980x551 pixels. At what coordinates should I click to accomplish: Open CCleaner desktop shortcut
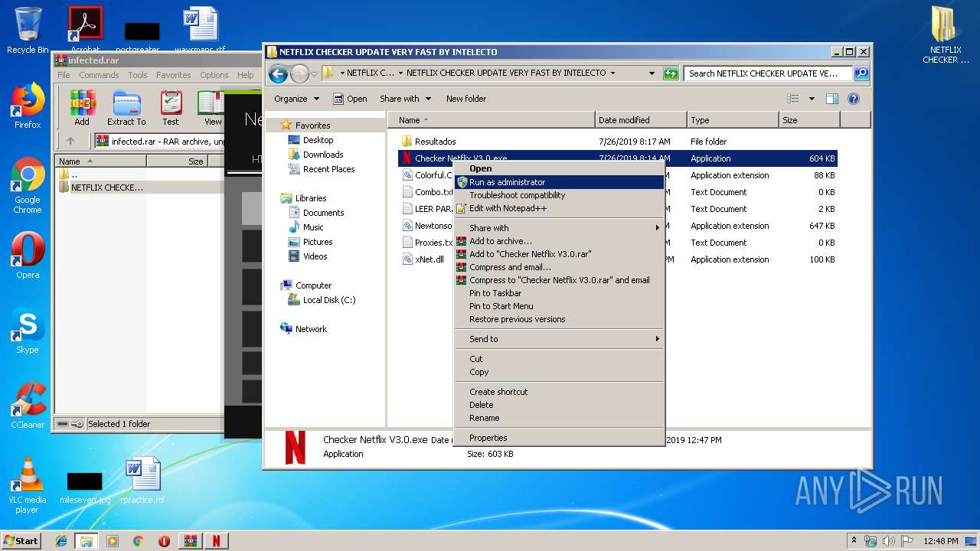[28, 406]
